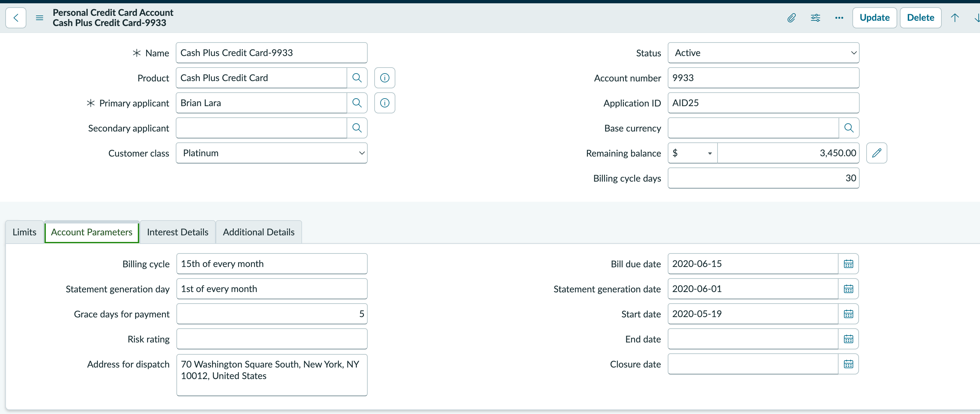Click the Update button

(x=874, y=18)
